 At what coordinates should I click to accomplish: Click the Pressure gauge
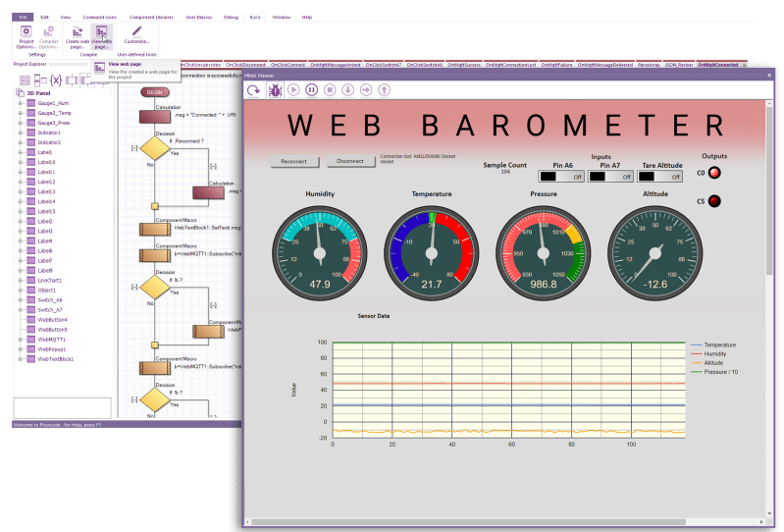click(x=543, y=253)
